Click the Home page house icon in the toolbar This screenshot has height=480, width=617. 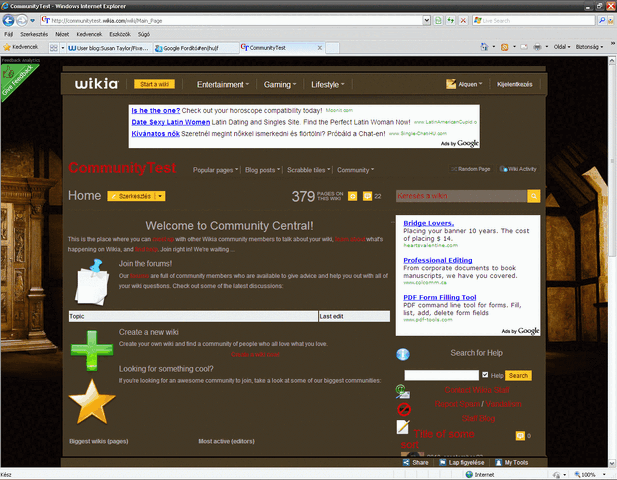tap(484, 47)
